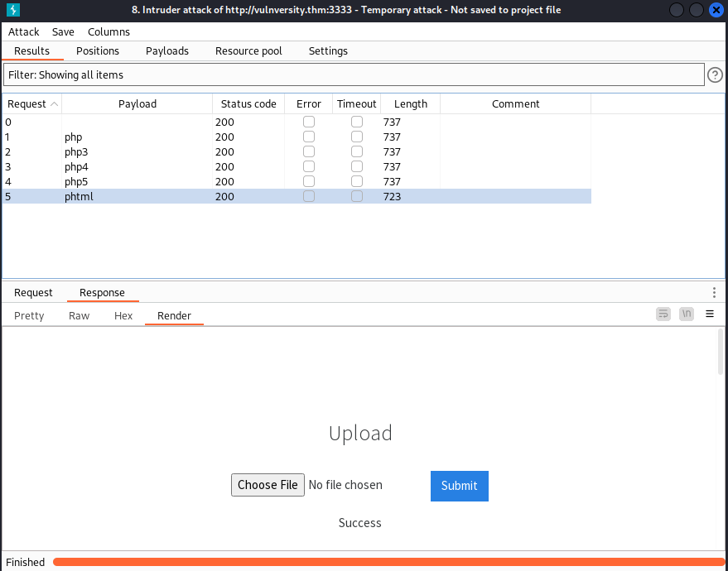Toggle the Timeout checkbox in the php row
This screenshot has height=571, width=728.
click(357, 137)
